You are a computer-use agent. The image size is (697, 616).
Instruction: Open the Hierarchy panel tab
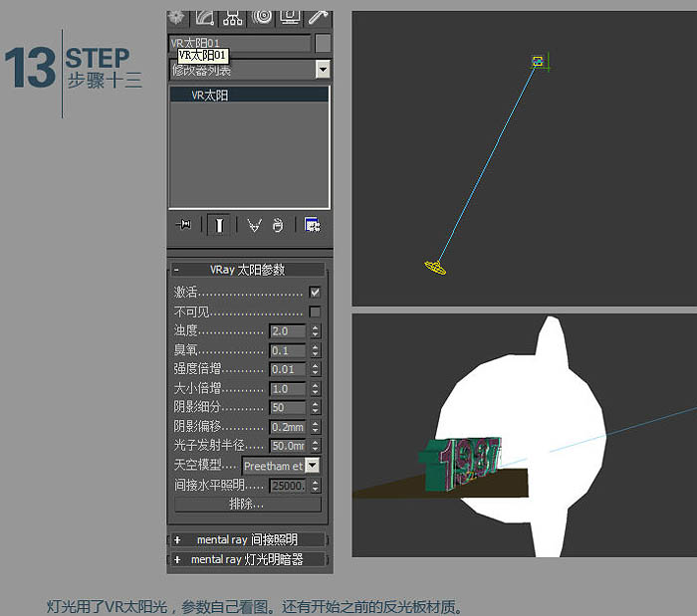coord(232,18)
